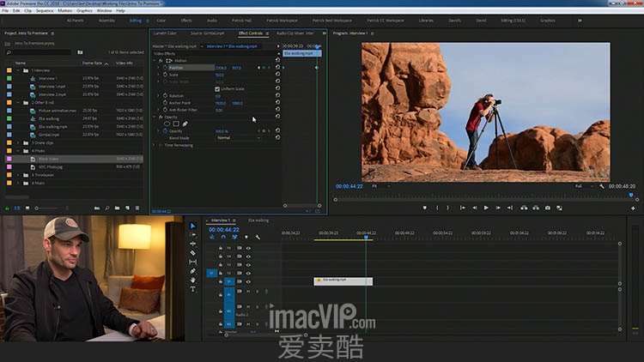This screenshot has height=362, width=644.
Task: Select Elia walking.mp4 clip in timeline
Action: click(343, 280)
